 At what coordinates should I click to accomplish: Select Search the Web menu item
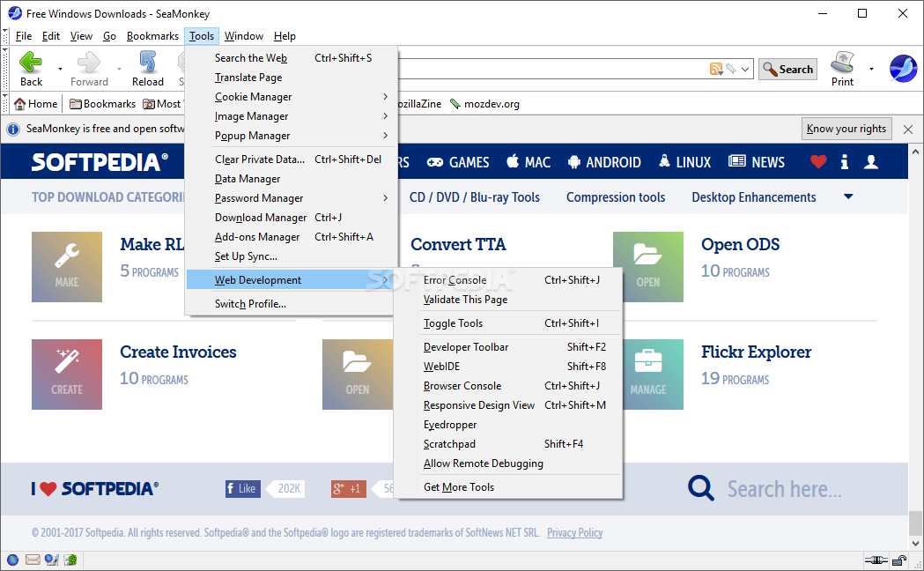[291, 58]
